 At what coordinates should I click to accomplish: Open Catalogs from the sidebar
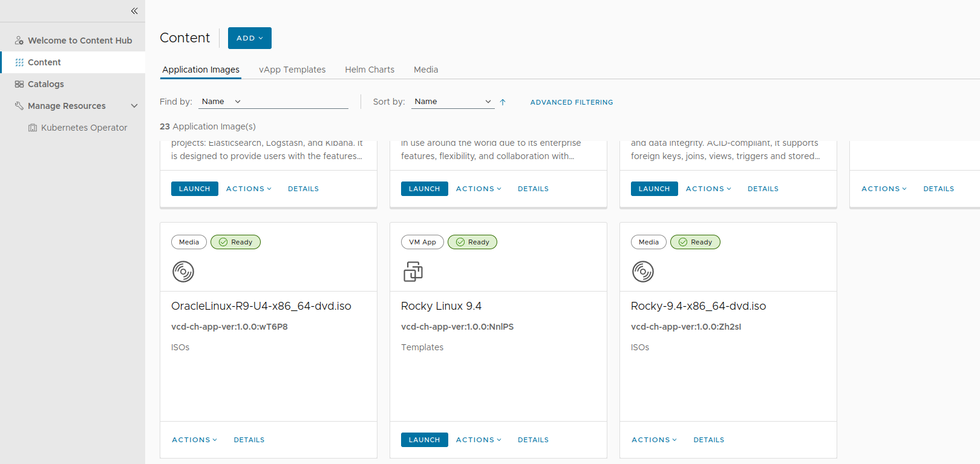45,84
